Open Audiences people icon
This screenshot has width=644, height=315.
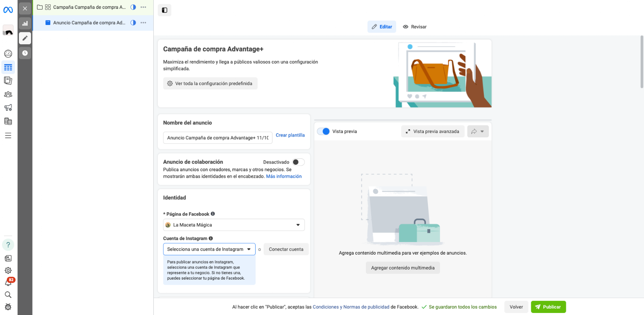click(x=8, y=94)
